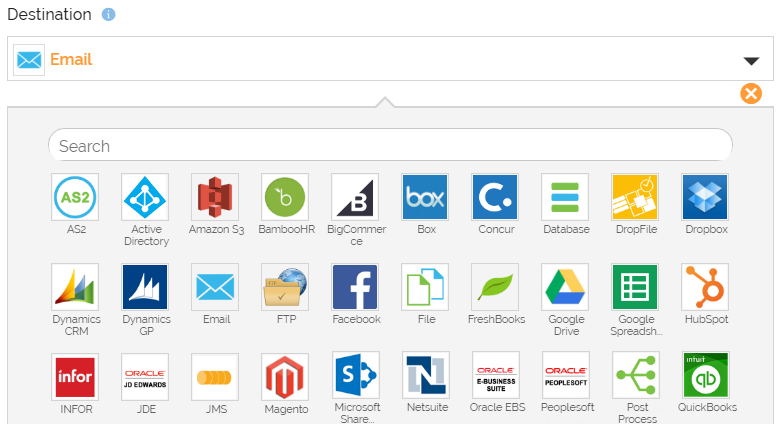Pick the Facebook connector

click(355, 287)
